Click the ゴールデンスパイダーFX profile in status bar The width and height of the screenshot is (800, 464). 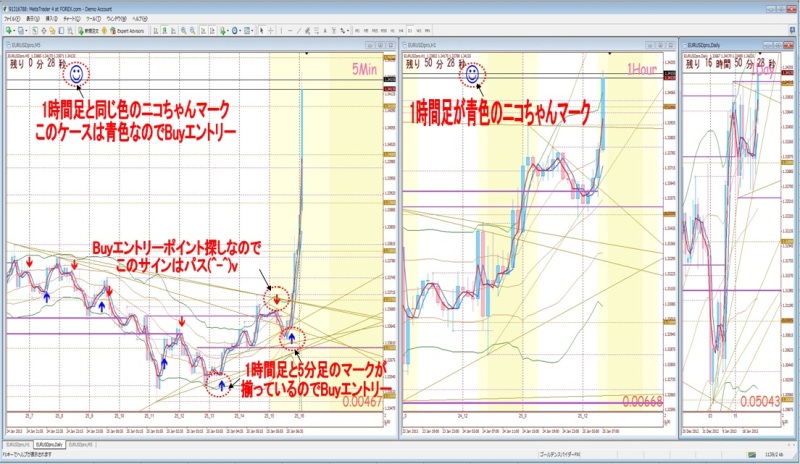click(560, 454)
